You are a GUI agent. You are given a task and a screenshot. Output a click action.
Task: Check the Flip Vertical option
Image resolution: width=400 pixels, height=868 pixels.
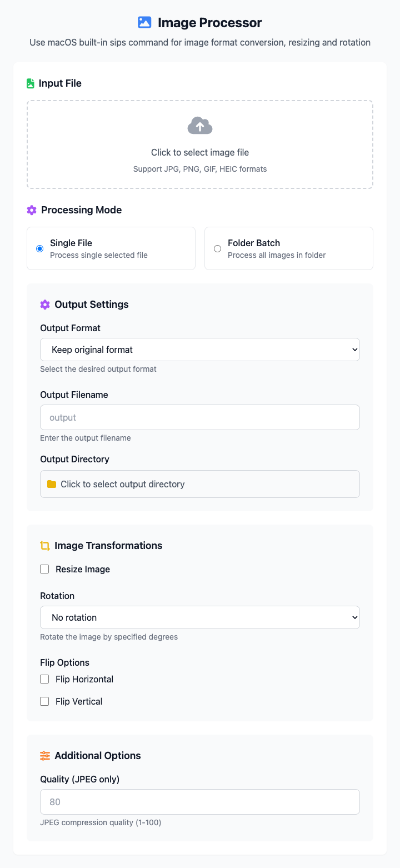[44, 701]
